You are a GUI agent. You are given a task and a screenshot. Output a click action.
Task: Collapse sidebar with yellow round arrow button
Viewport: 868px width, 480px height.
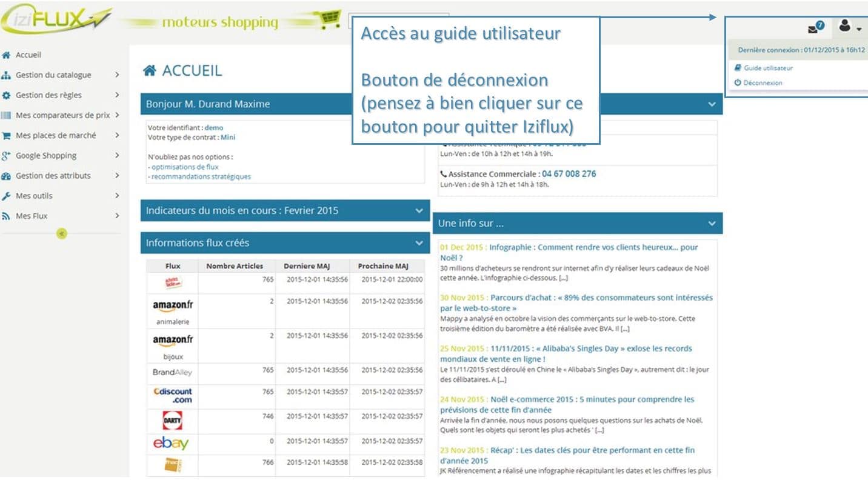(x=61, y=233)
